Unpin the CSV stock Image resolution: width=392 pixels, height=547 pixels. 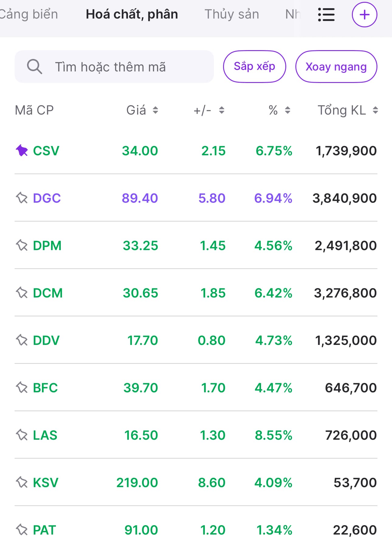(22, 151)
